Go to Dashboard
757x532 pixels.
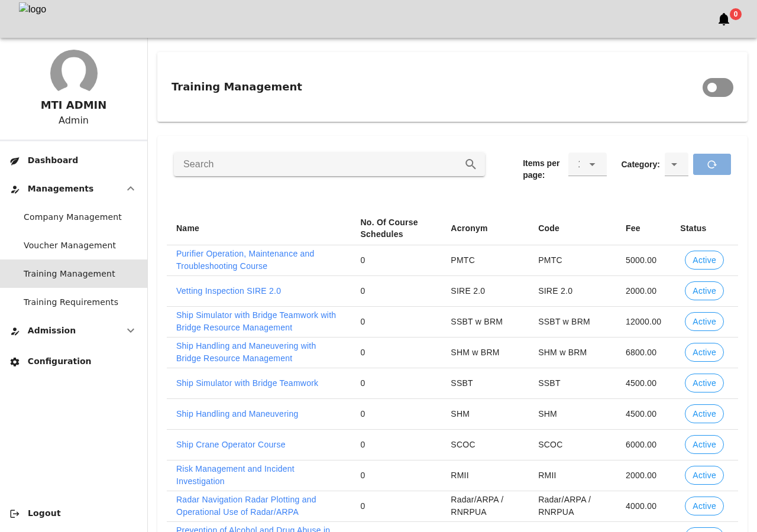tap(73, 160)
